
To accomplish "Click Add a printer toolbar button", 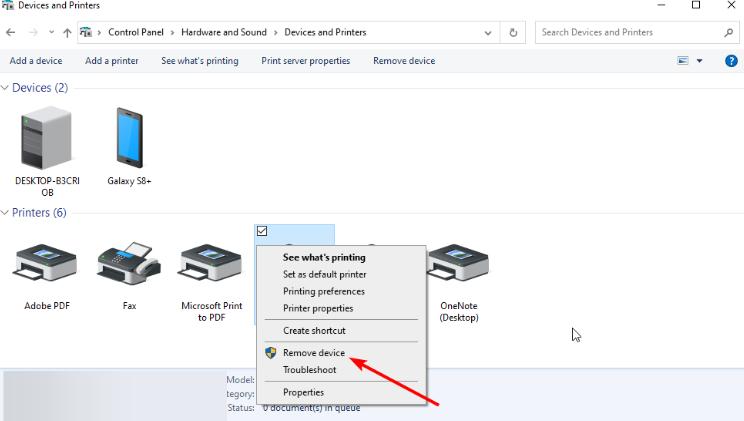I will tap(112, 61).
